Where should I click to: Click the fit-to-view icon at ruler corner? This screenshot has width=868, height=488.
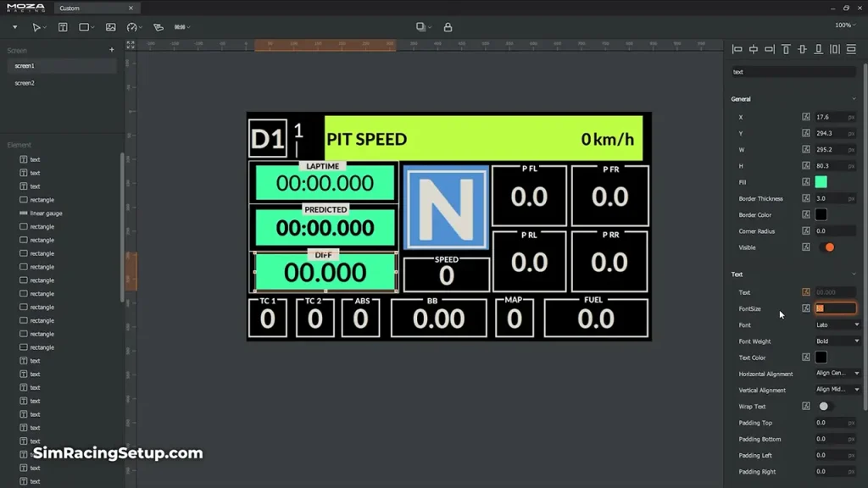[x=131, y=45]
